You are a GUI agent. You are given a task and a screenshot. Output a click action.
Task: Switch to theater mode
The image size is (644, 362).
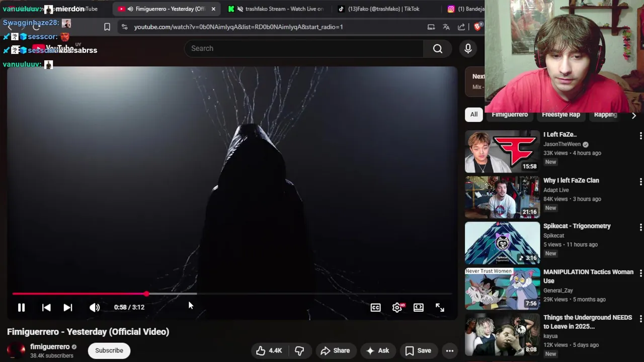pos(418,307)
